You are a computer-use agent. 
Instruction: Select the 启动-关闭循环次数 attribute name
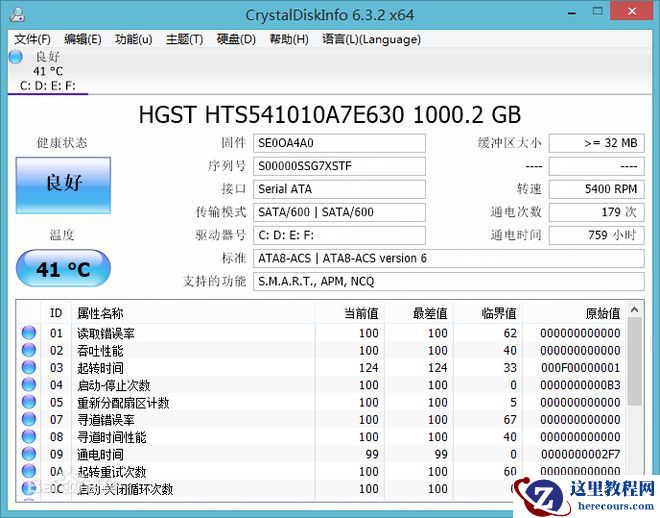coord(125,489)
